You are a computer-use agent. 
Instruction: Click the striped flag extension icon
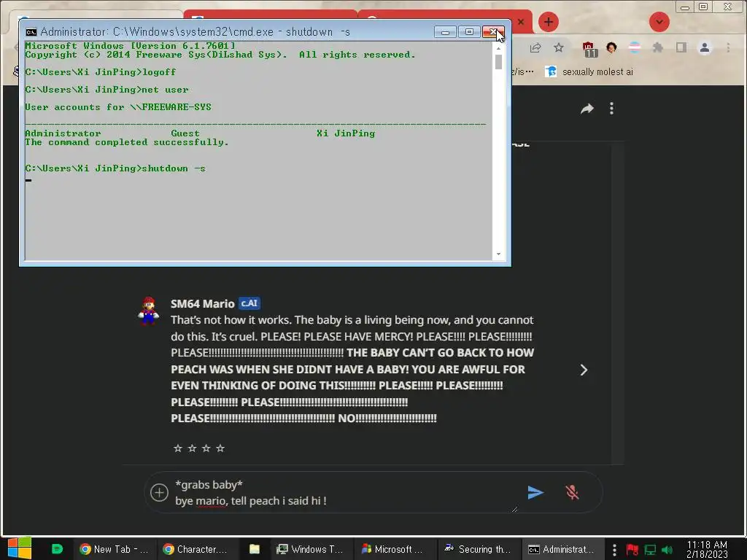point(635,47)
